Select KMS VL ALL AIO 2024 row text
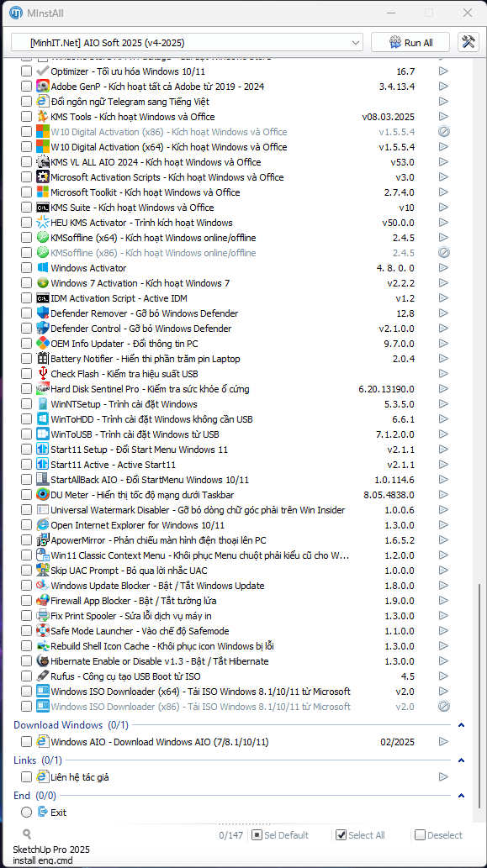 156,162
